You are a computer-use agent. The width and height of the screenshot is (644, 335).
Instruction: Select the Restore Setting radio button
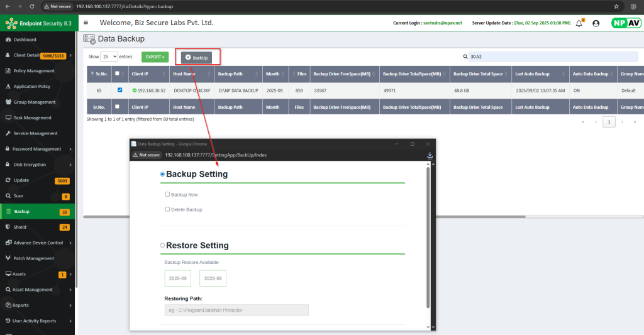pyautogui.click(x=162, y=245)
